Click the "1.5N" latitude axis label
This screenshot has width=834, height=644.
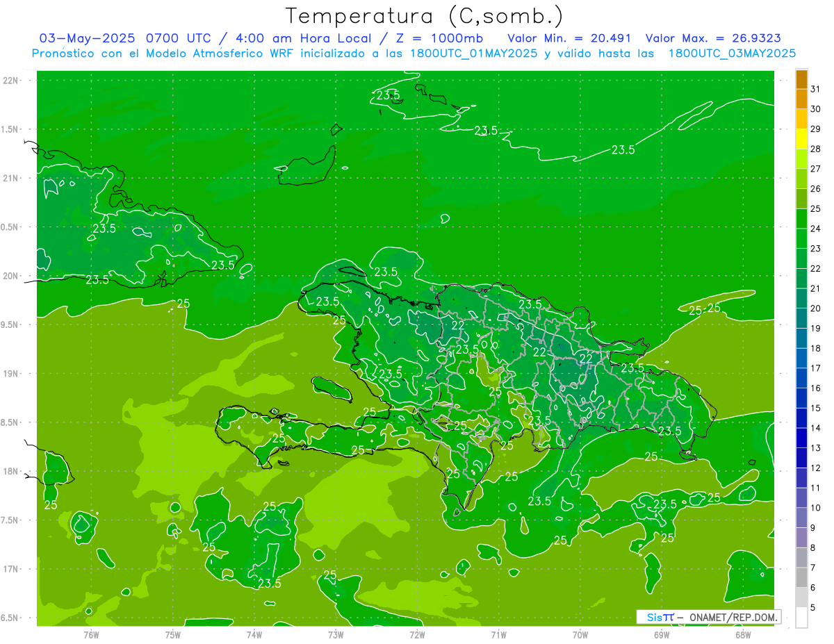(x=10, y=129)
